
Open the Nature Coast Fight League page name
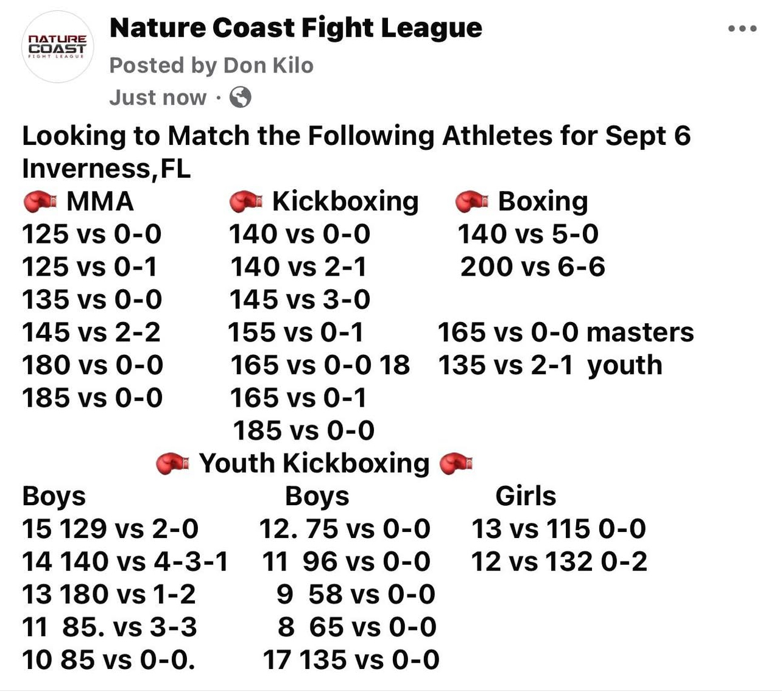[295, 28]
